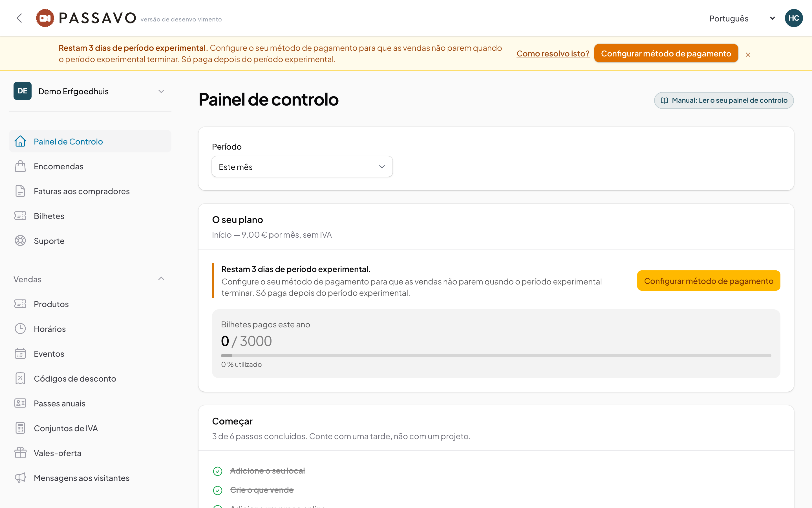This screenshot has height=508, width=812.
Task: Dismiss the trial warning banner
Action: click(748, 55)
